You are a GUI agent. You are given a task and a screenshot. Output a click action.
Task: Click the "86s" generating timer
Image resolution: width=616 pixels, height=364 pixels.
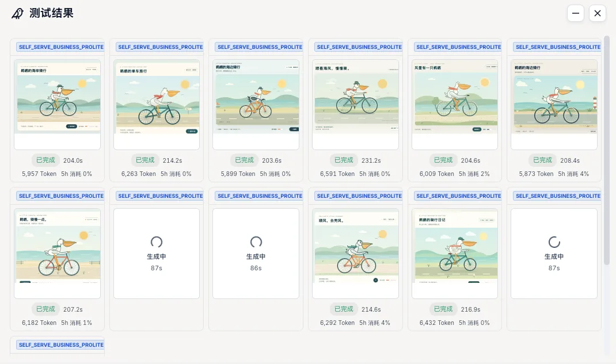(256, 268)
